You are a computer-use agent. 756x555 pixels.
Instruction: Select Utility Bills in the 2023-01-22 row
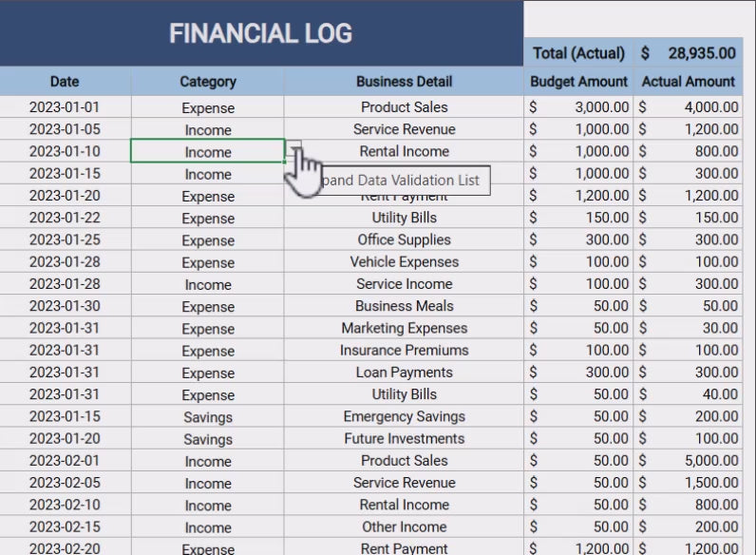tap(404, 218)
